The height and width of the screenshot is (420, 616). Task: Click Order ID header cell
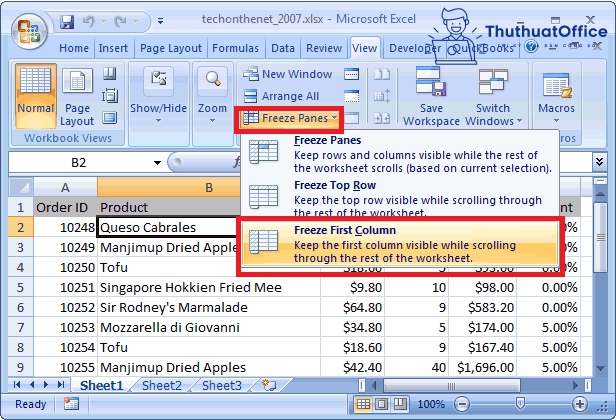click(65, 207)
